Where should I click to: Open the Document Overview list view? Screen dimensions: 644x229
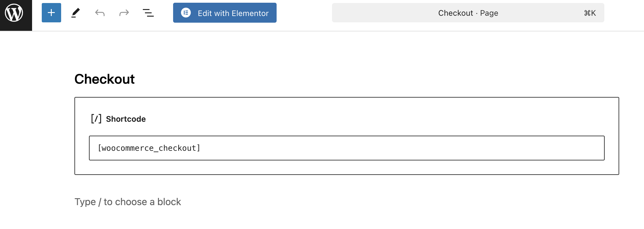pyautogui.click(x=148, y=13)
